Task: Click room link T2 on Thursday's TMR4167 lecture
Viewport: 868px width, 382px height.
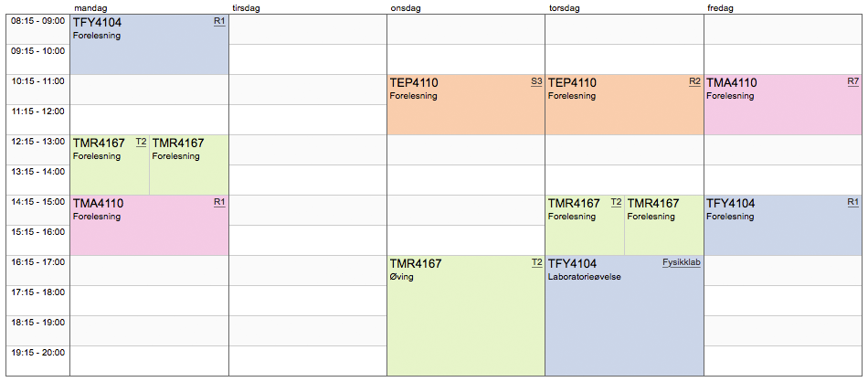Action: (x=616, y=202)
